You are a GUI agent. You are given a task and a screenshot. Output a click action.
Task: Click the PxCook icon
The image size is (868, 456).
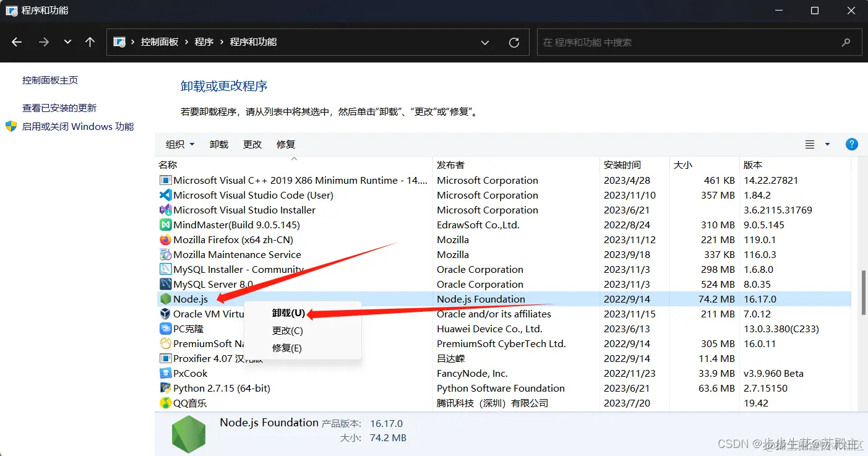(x=164, y=373)
